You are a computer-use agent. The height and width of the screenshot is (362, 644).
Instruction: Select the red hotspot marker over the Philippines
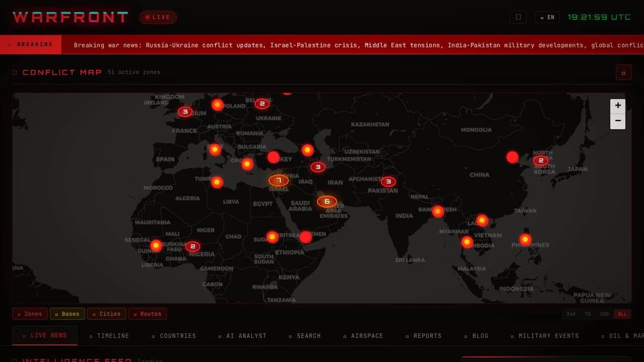525,240
